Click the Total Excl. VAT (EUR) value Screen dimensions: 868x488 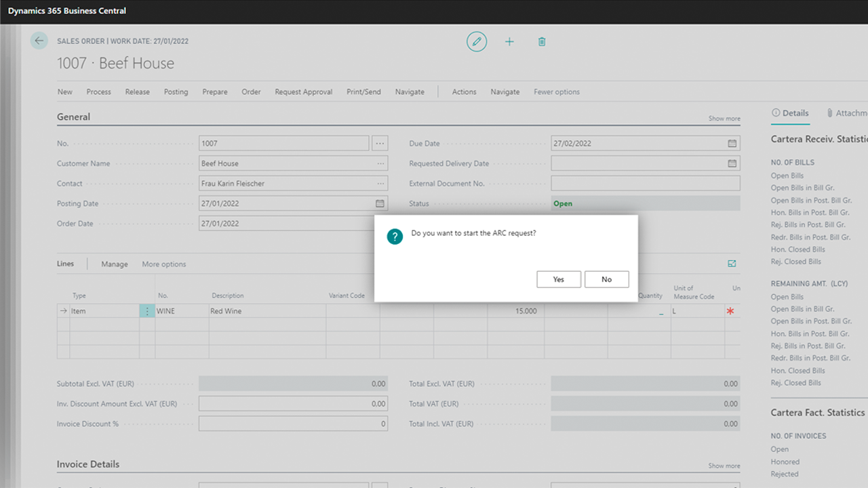click(x=646, y=384)
